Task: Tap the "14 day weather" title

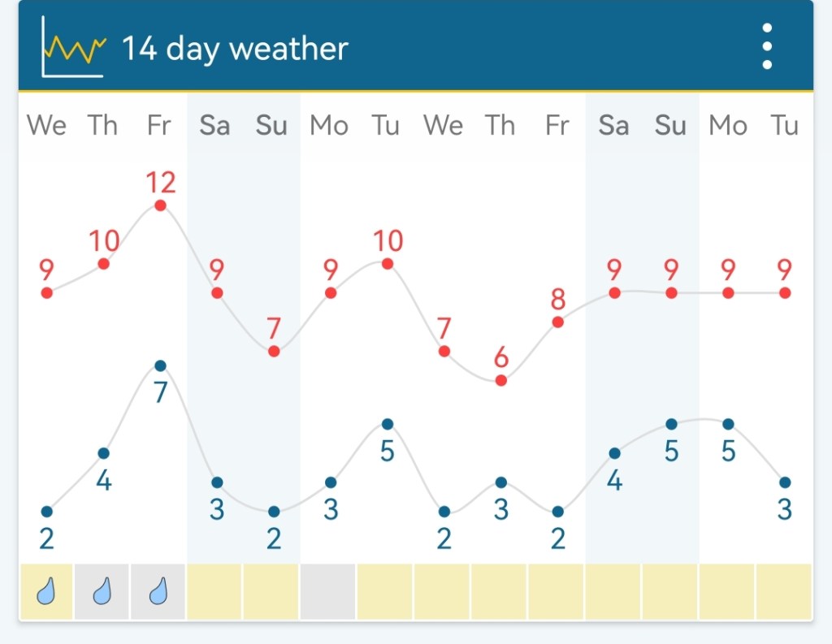Action: coord(235,50)
